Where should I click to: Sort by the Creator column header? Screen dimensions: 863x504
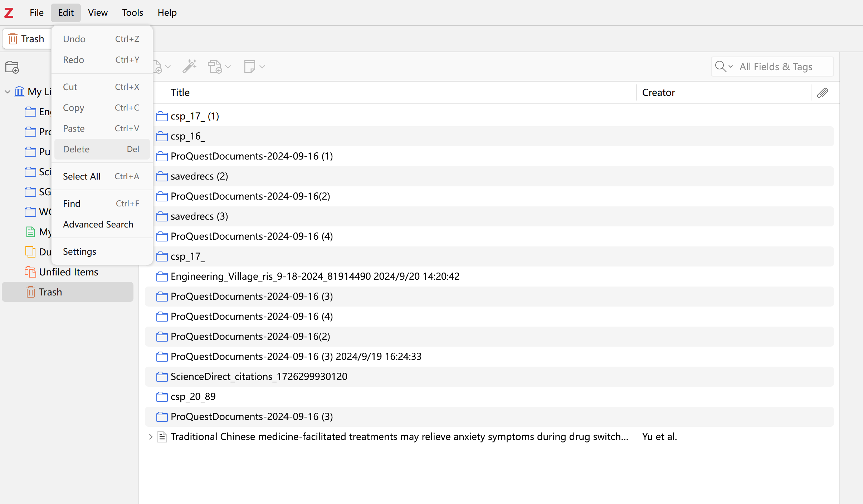(723, 93)
